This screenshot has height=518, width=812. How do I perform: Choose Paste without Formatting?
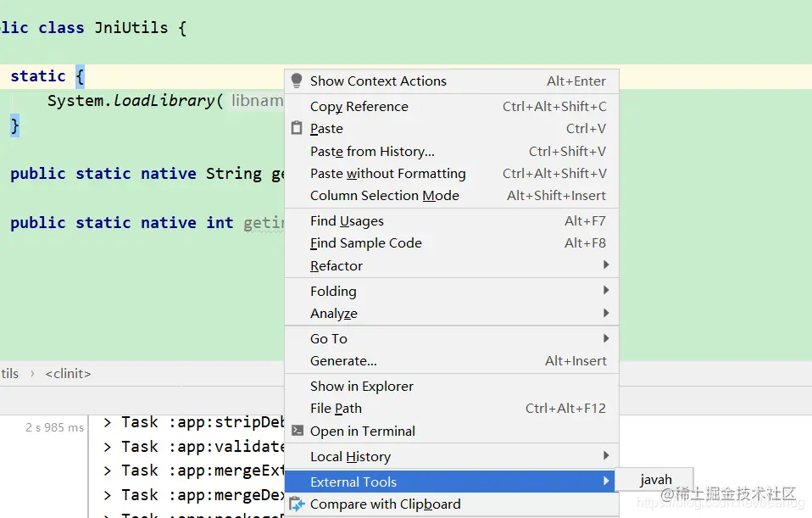[452, 174]
